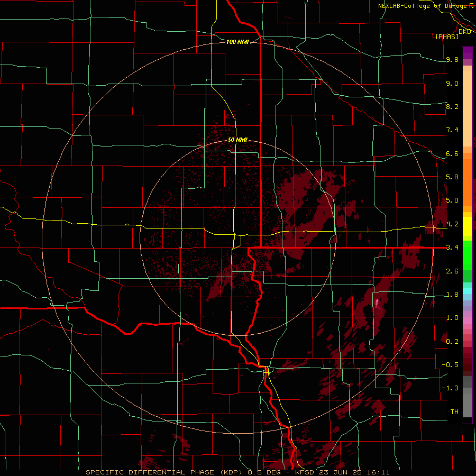Click the -0.5 scale value
Screen dimensions: 476x476
pyautogui.click(x=450, y=365)
